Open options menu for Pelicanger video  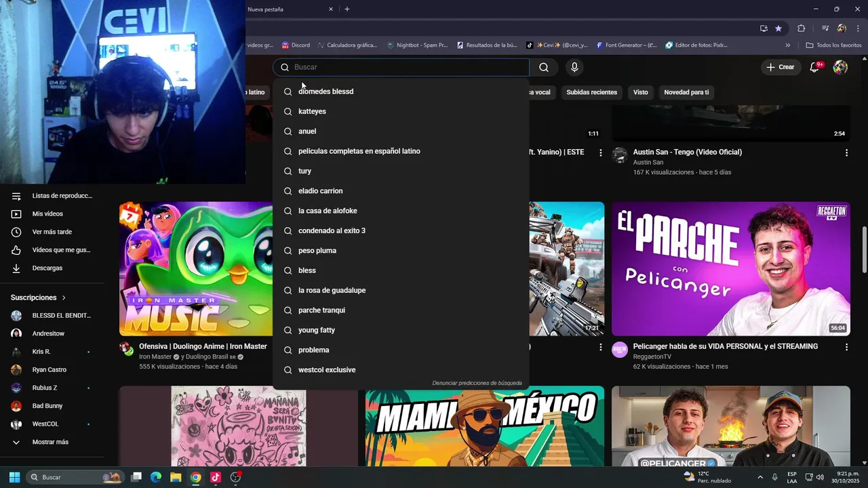click(x=846, y=347)
